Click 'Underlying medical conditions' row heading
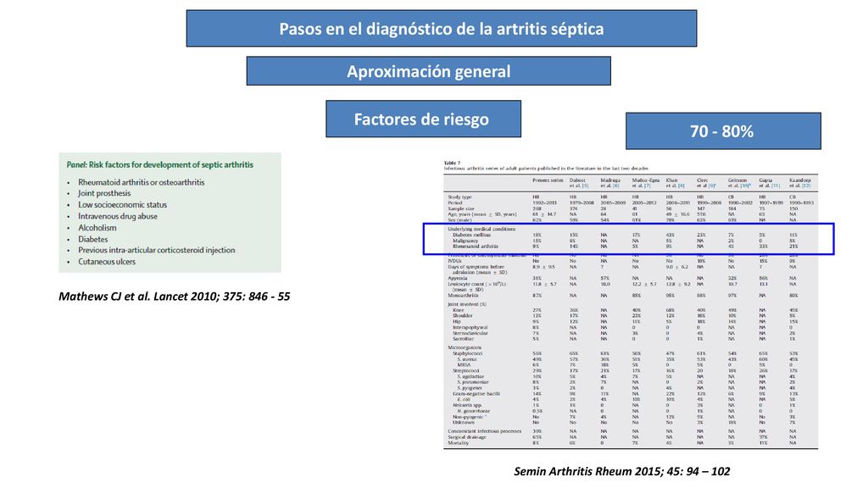Screen dimensions: 868x488 click(481, 229)
